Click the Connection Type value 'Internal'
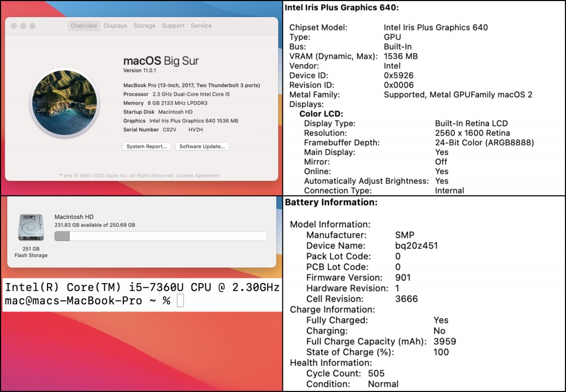Viewport: 566px width, 392px height. 449,191
